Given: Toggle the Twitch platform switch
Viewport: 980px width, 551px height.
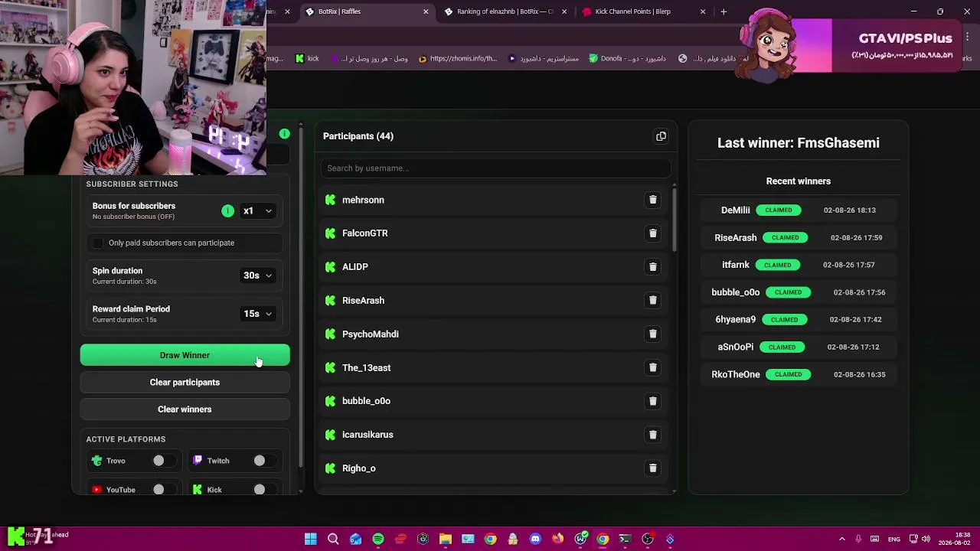Looking at the screenshot, I should point(264,461).
